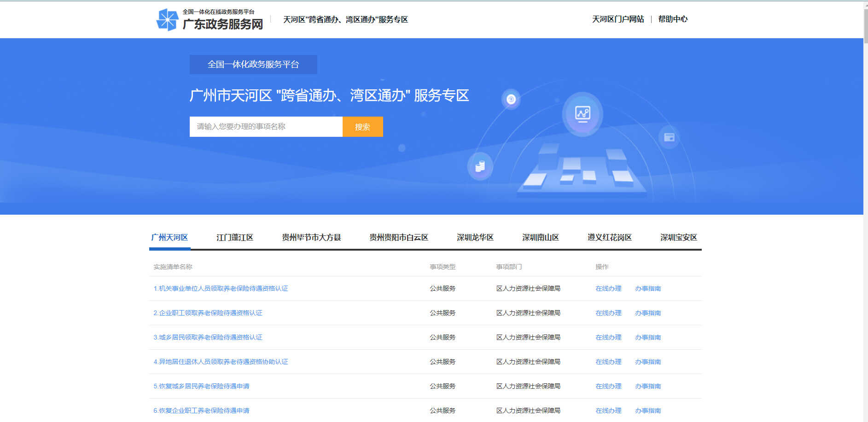Open 帮助中心 in the header
Screen dimensions: 868x422
[672, 19]
